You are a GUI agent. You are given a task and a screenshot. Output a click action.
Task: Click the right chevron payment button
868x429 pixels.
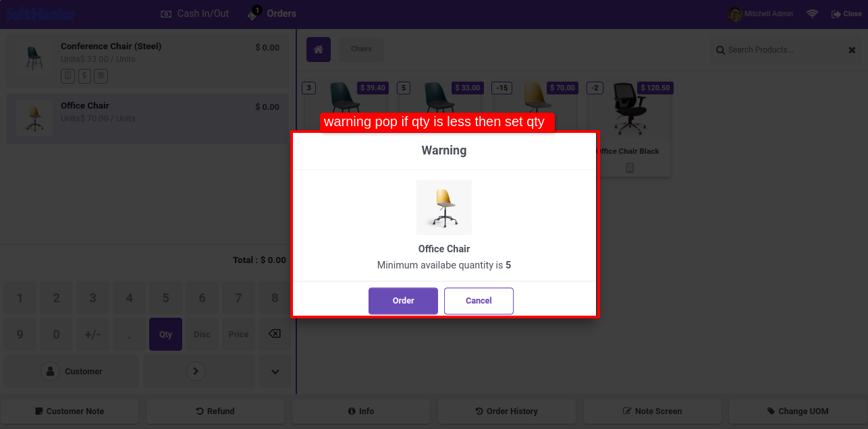pos(196,371)
